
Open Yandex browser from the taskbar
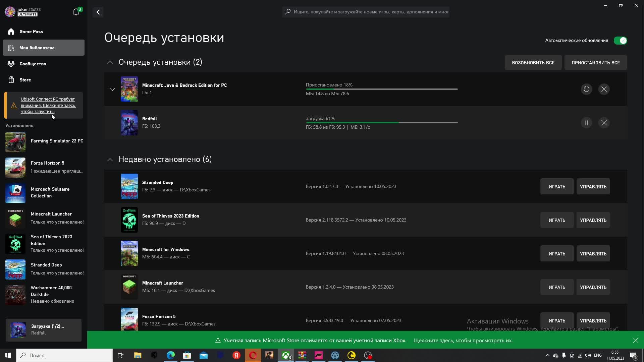point(236,355)
